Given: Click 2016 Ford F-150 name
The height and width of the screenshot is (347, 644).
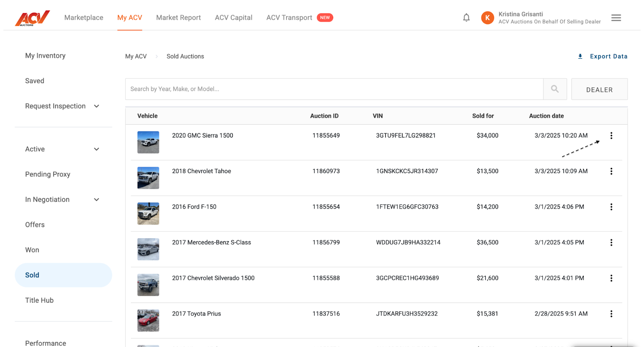Looking at the screenshot, I should (194, 207).
